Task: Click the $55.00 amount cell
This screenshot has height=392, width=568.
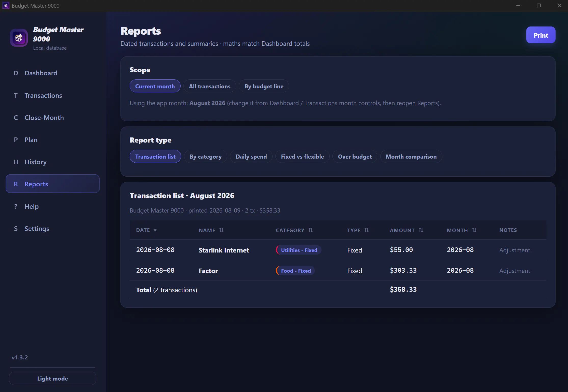Action: 401,250
